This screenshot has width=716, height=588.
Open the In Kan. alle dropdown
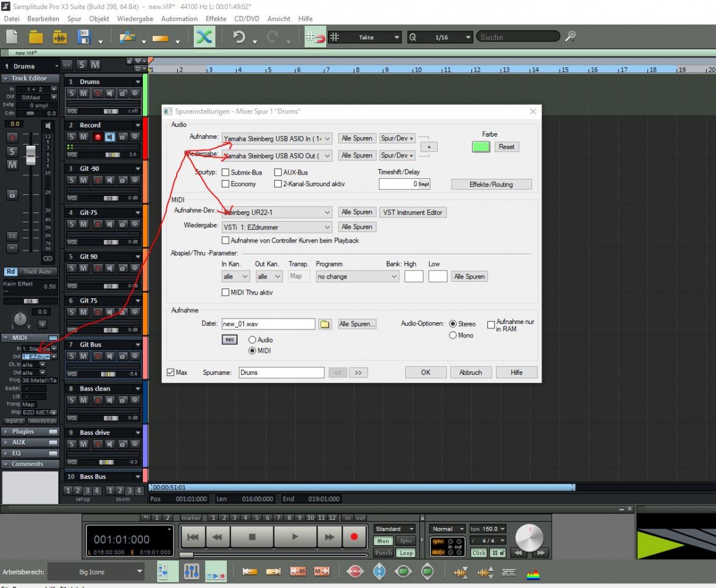point(235,276)
